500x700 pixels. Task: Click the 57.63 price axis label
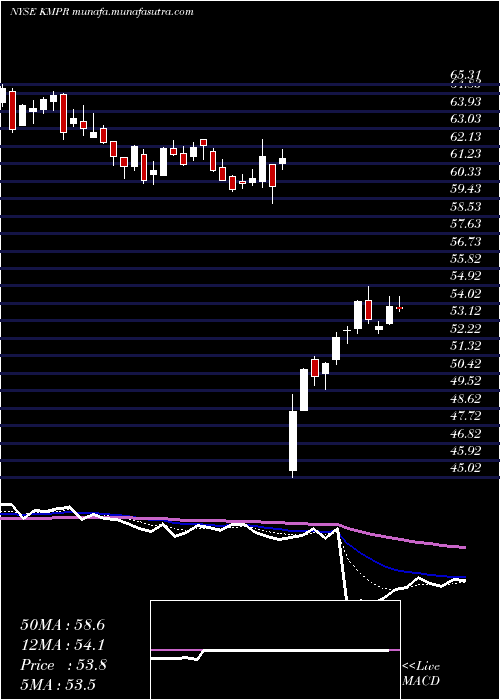point(465,224)
